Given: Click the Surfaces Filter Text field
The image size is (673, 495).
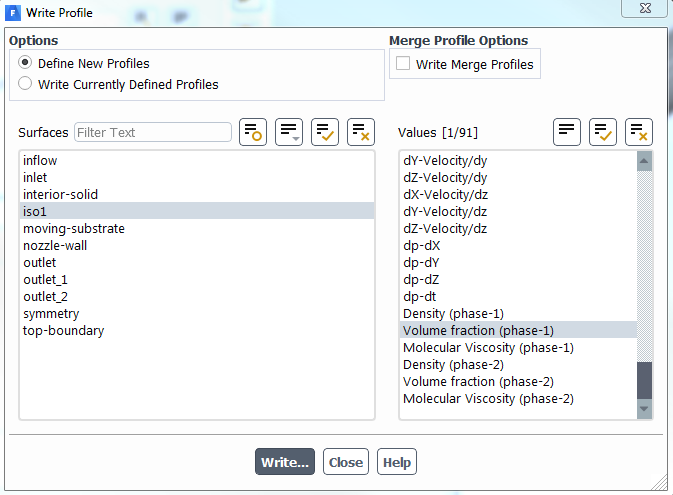Looking at the screenshot, I should coord(153,132).
